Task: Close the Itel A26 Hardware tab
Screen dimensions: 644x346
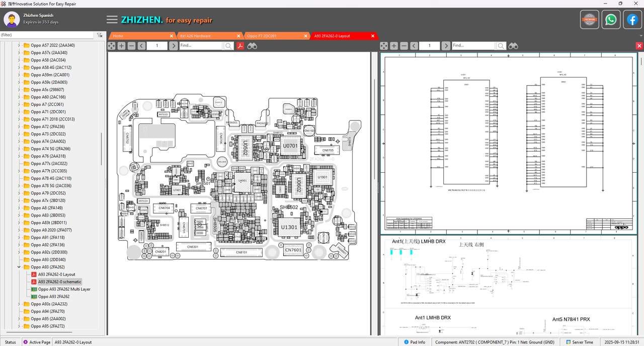Action: (x=238, y=36)
